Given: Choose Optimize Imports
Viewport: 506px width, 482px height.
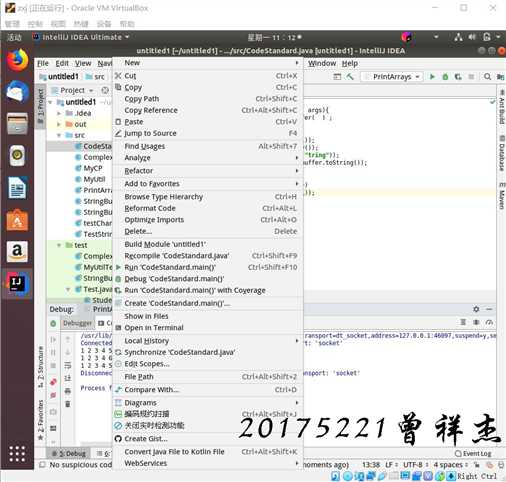Looking at the screenshot, I should pyautogui.click(x=207, y=220).
